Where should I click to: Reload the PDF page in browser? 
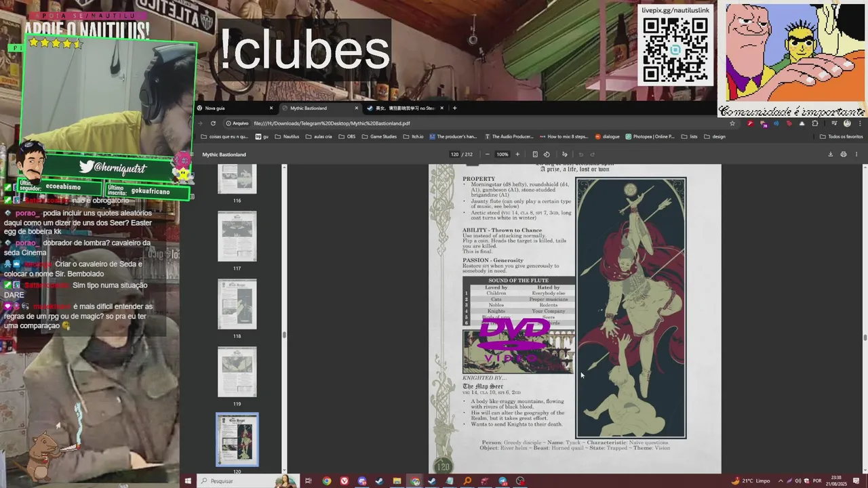(x=213, y=123)
